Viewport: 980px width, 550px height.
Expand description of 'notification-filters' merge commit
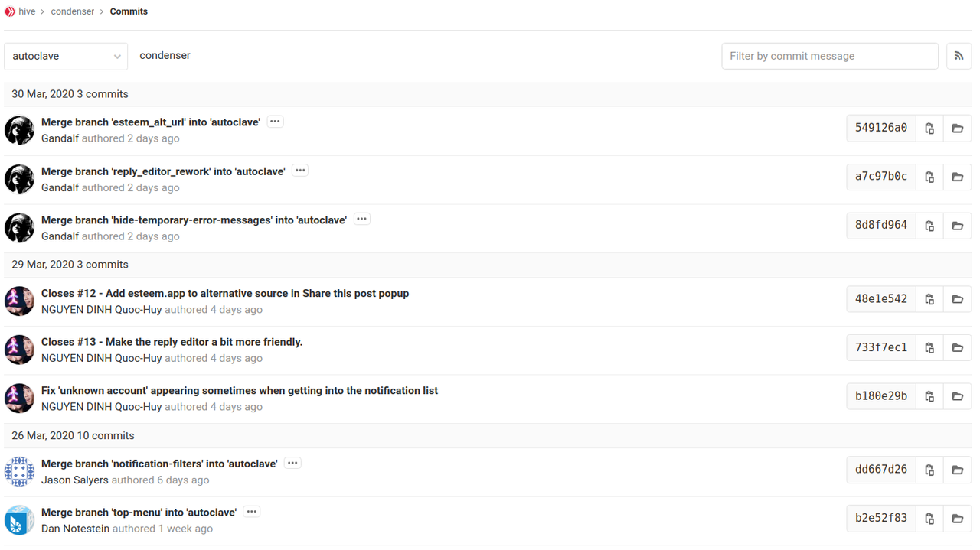click(x=292, y=464)
